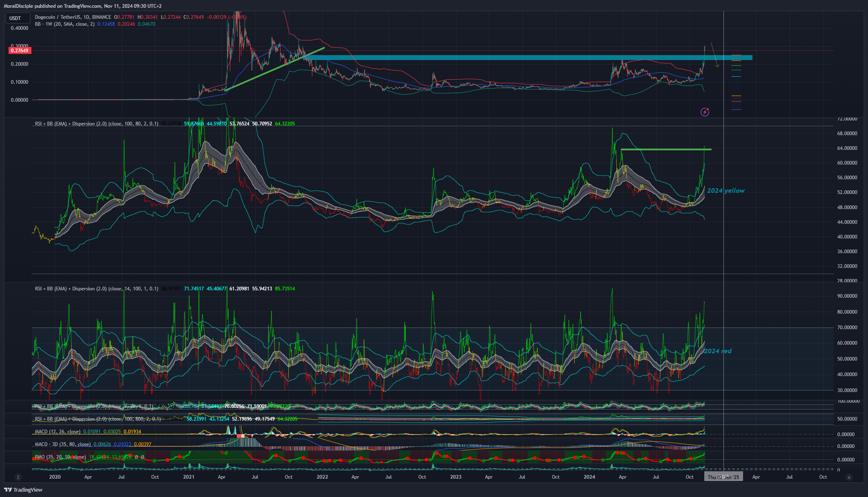Click the '2024 red' text annotation
868x497 pixels.
click(x=718, y=351)
